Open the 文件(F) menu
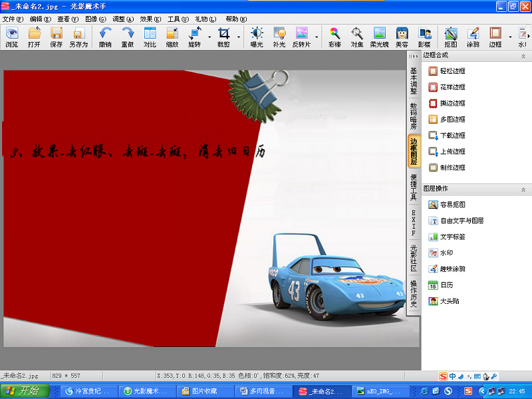 pos(13,19)
